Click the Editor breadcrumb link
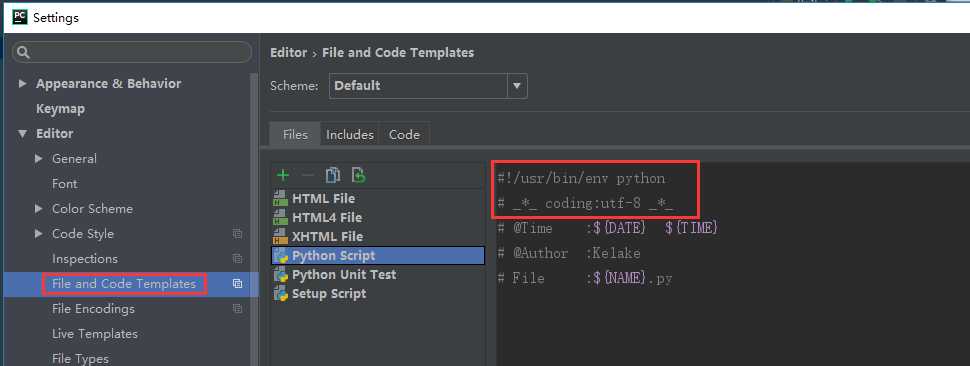 (288, 53)
